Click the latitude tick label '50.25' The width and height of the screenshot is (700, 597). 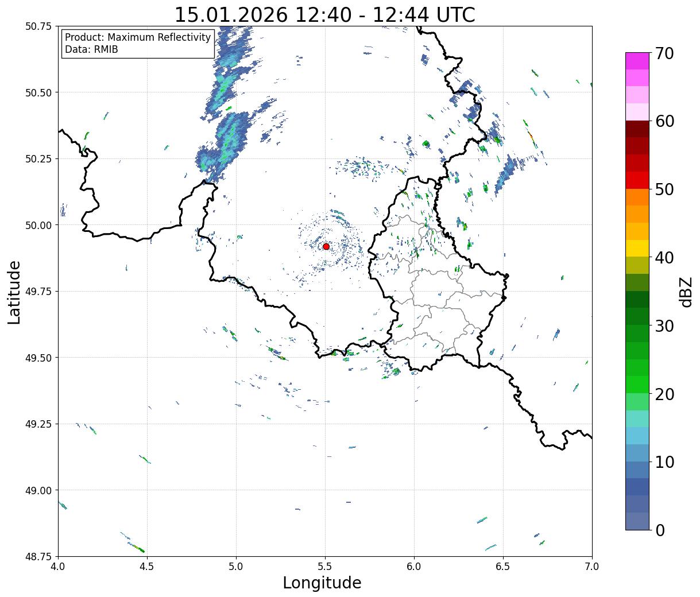(x=38, y=159)
